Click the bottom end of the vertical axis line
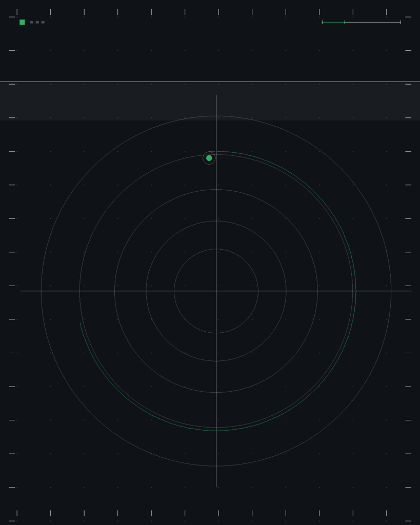The width and height of the screenshot is (420, 525). [216, 486]
